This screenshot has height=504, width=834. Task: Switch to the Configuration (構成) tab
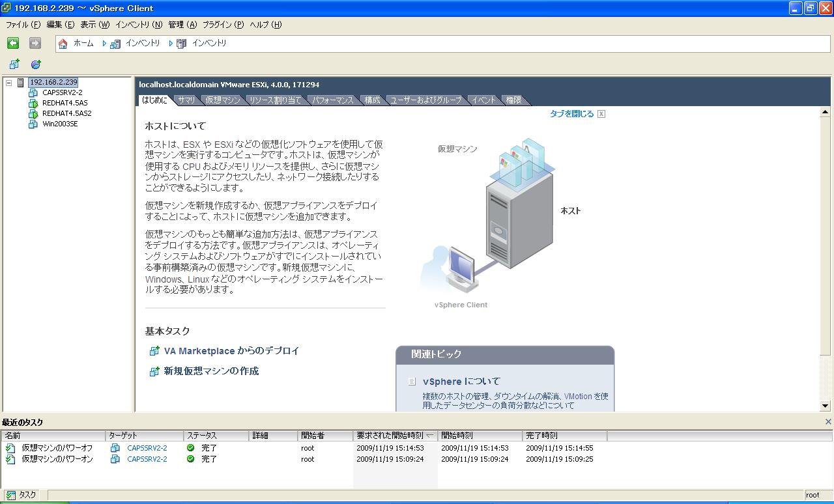(372, 100)
